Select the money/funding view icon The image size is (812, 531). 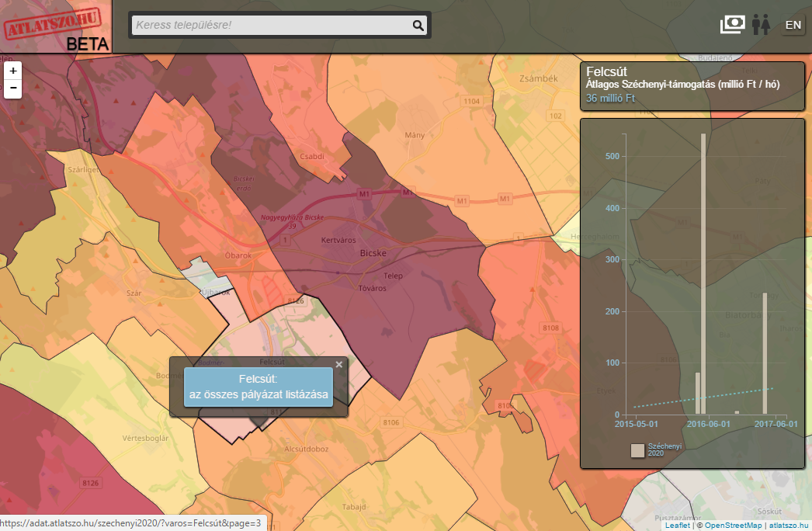[732, 25]
